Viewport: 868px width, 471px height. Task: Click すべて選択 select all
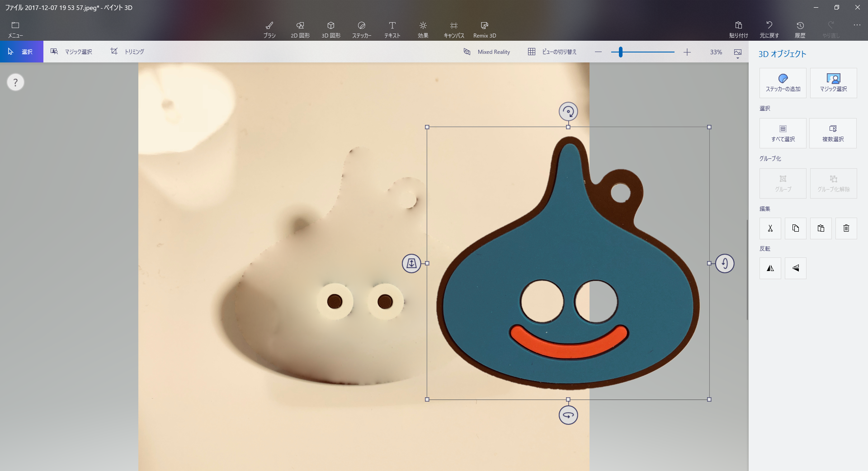(783, 133)
